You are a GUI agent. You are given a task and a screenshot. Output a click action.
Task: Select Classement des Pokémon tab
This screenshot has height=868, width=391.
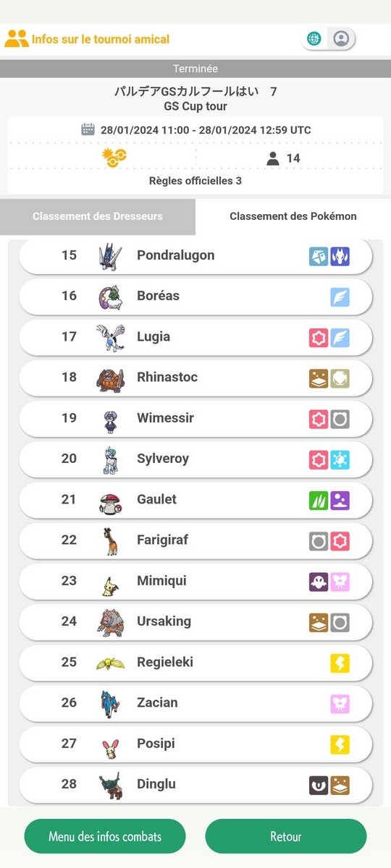coord(293,216)
